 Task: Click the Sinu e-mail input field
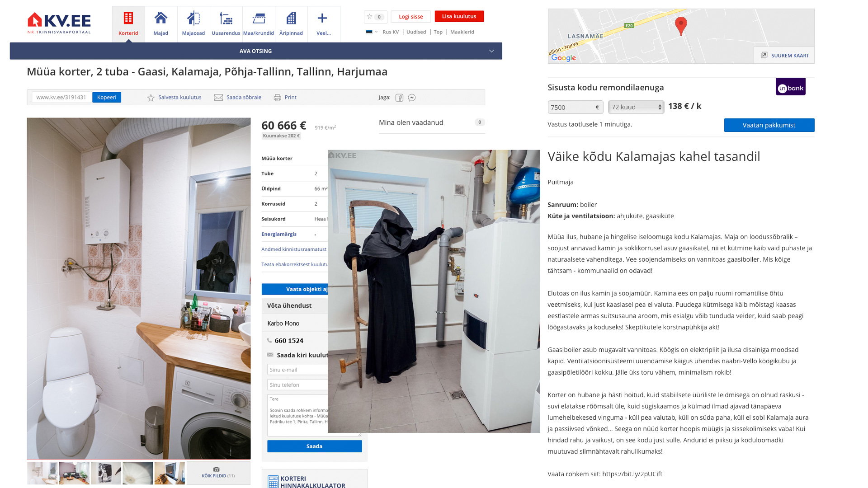click(x=297, y=370)
